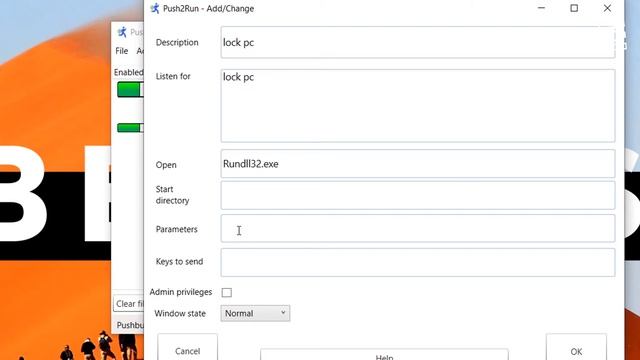Confirm with the OK button
640x360 pixels.
[576, 348]
